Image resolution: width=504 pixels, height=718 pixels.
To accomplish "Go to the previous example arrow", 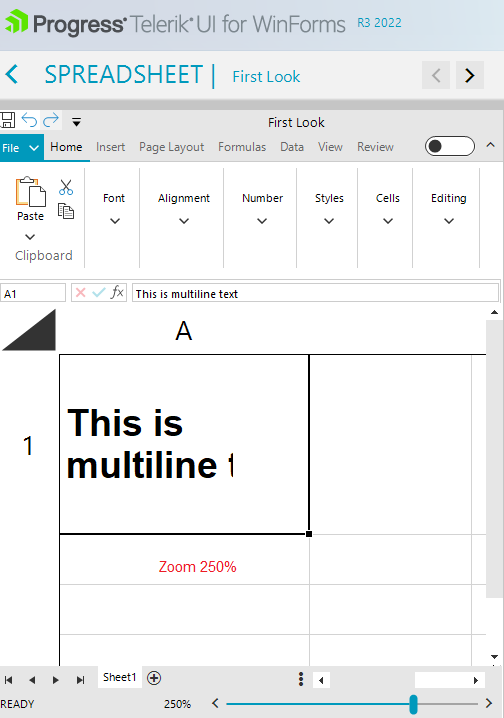I will (x=436, y=75).
